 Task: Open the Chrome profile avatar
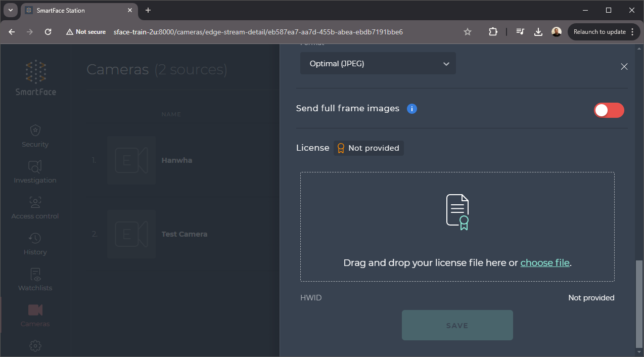[x=557, y=32]
